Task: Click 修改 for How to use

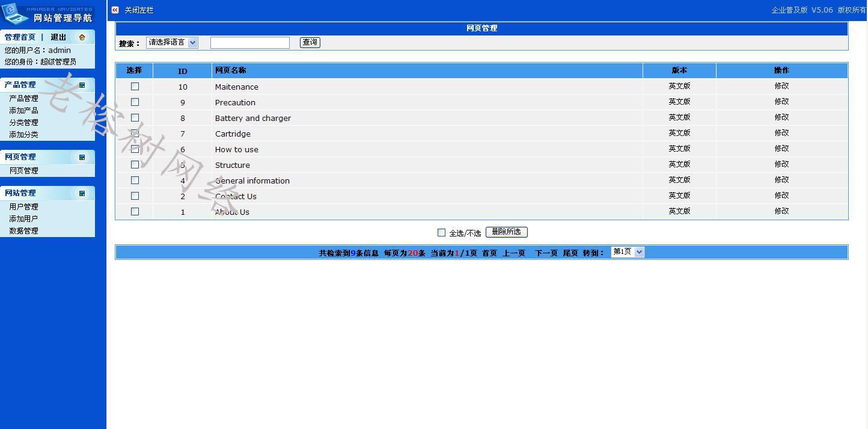Action: (781, 149)
